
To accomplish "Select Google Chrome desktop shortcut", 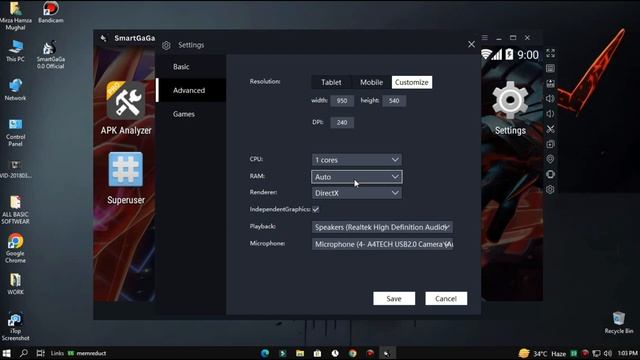I will (15, 248).
